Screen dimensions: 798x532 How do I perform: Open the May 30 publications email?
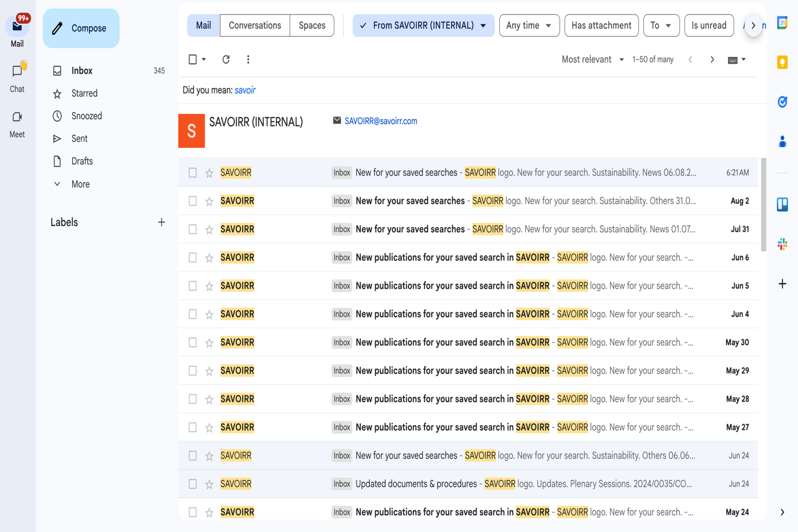tap(468, 342)
